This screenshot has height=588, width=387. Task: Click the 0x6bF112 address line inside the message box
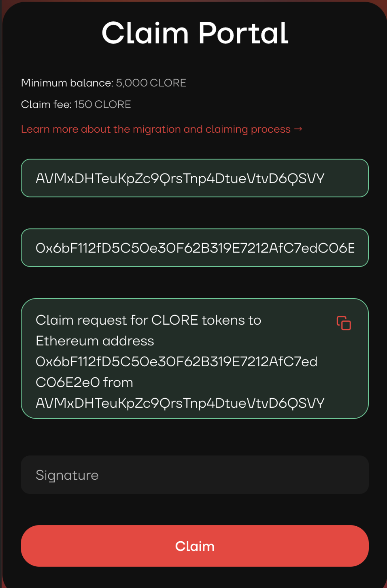click(177, 362)
